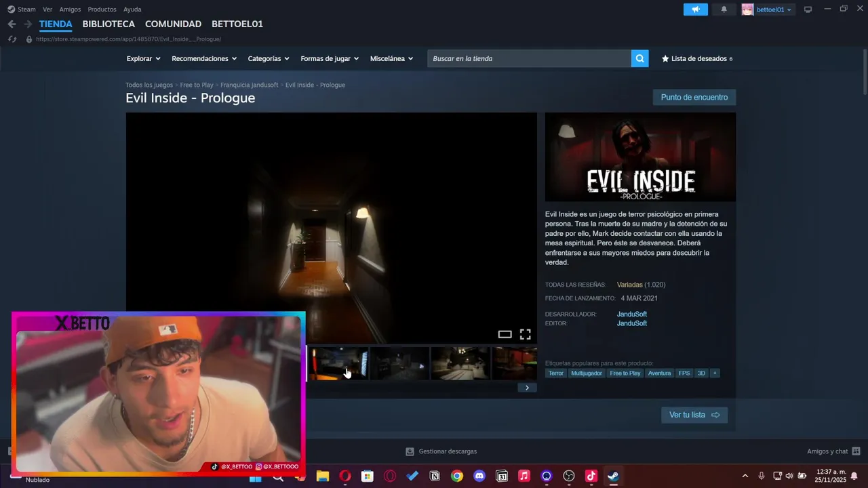Click the Variadas reviews link
The width and height of the screenshot is (868, 488).
(x=630, y=285)
